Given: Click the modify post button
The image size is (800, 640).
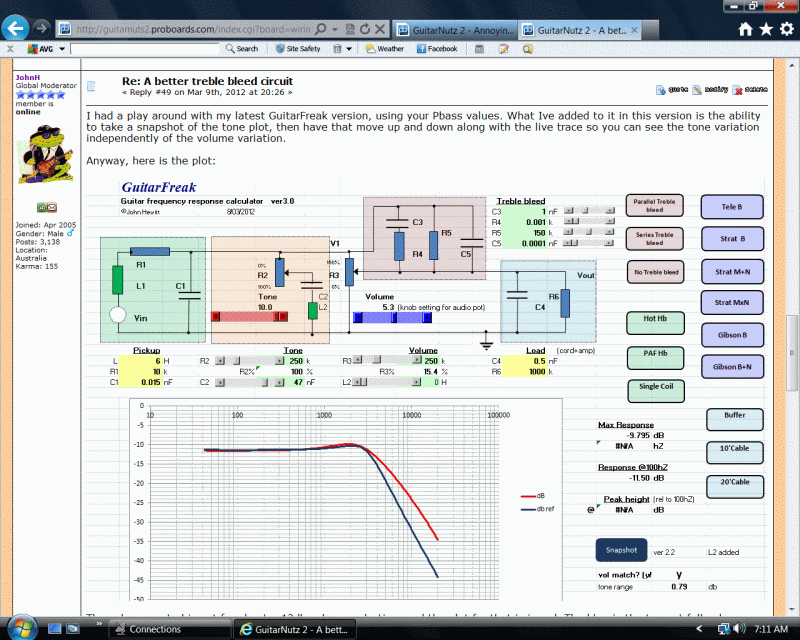Looking at the screenshot, I should point(710,90).
